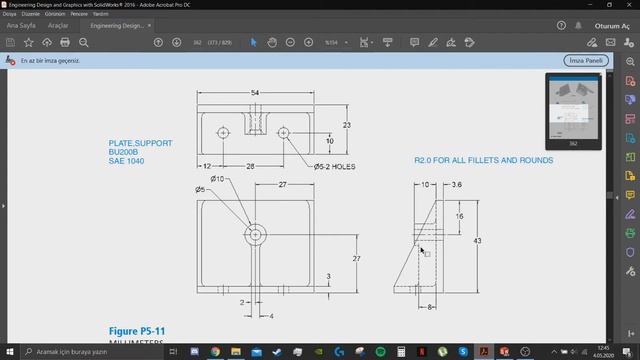
Task: Open Spotify from the taskbar
Action: [x=380, y=351]
